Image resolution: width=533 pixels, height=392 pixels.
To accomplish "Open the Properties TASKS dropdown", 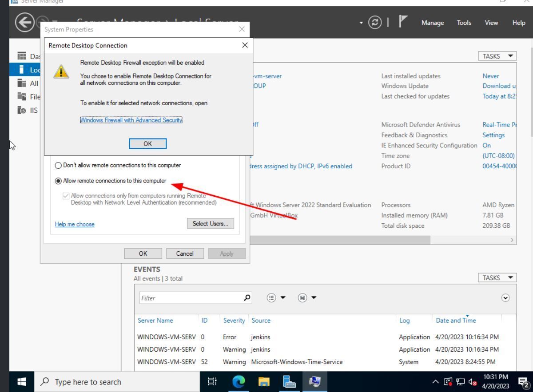I will [497, 56].
